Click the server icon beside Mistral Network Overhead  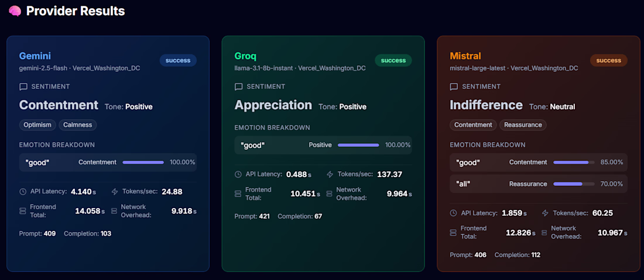[544, 233]
